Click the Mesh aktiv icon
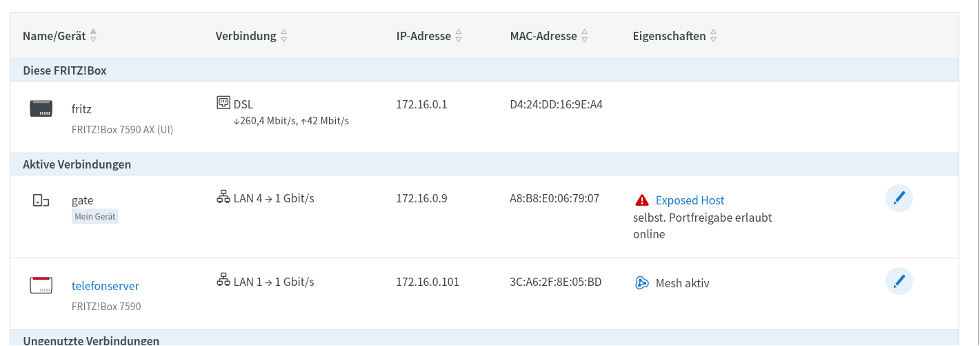Image resolution: width=980 pixels, height=346 pixels. (642, 283)
